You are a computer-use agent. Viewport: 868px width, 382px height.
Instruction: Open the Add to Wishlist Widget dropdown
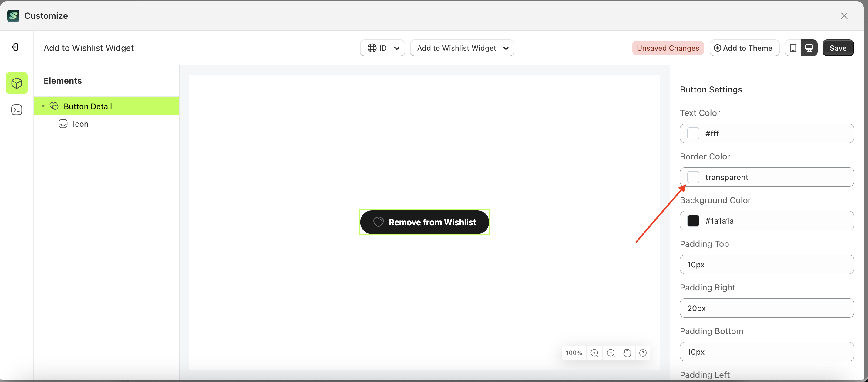click(462, 48)
